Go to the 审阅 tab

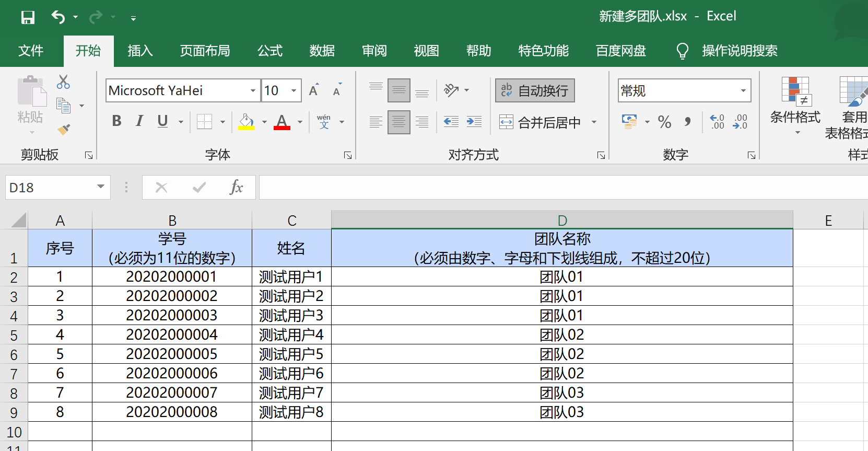[374, 51]
